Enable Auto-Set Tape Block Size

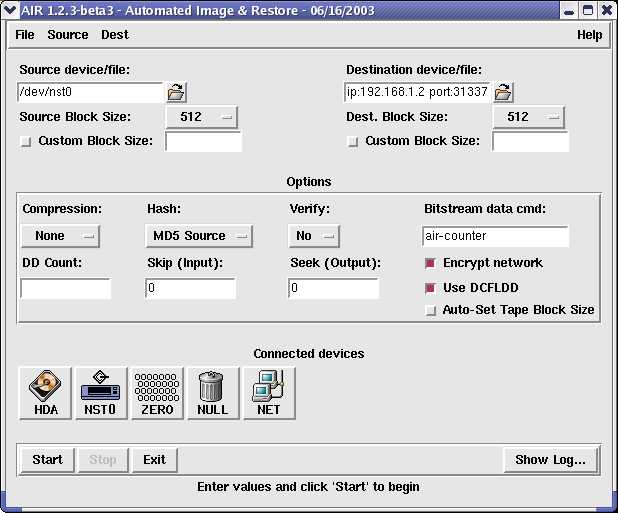click(431, 310)
